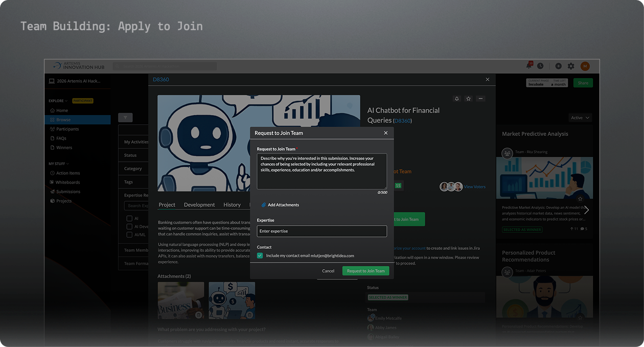Switch to the Development tab
The image size is (644, 347).
199,205
